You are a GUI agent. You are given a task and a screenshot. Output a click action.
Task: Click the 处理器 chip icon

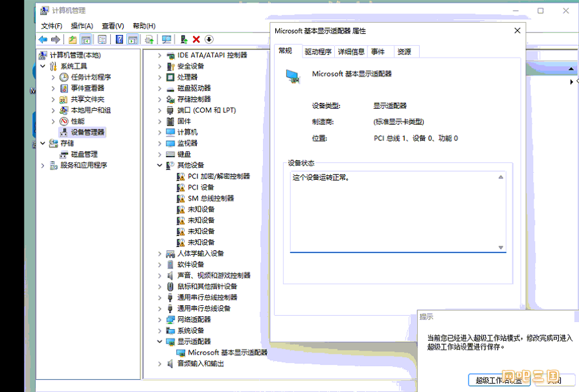(170, 77)
